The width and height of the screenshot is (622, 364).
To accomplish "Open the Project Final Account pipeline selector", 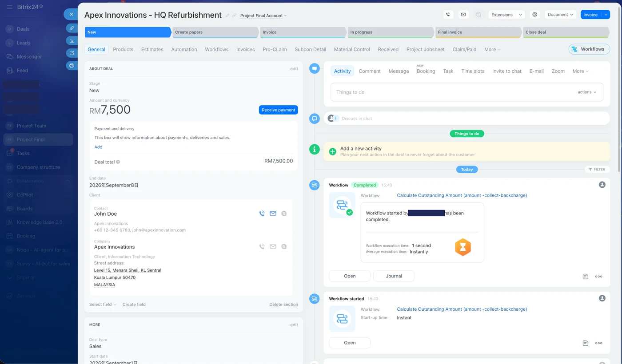I will pyautogui.click(x=263, y=16).
